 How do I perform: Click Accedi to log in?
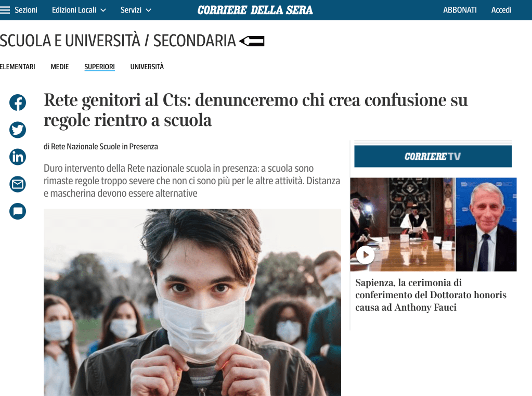501,10
